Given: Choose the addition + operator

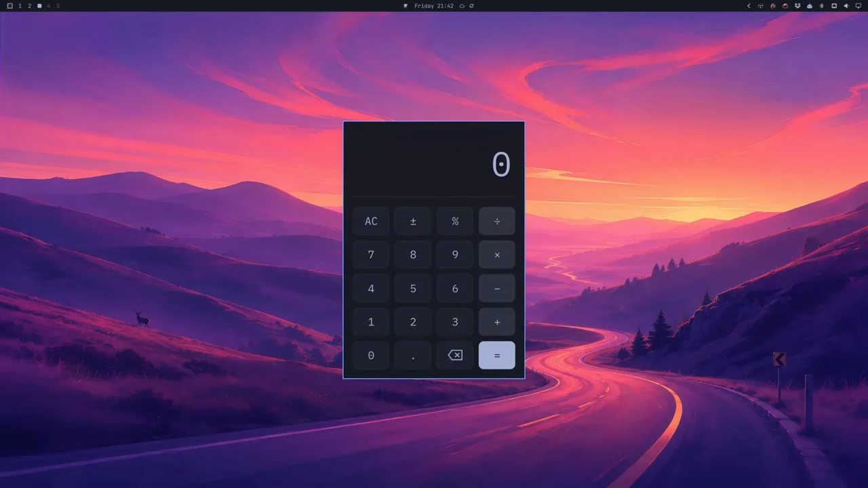Looking at the screenshot, I should [x=497, y=322].
